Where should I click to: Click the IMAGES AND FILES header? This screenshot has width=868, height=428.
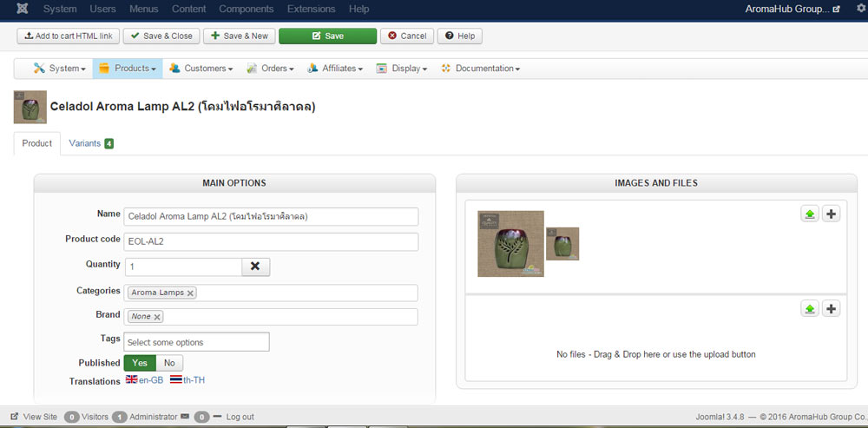(656, 183)
